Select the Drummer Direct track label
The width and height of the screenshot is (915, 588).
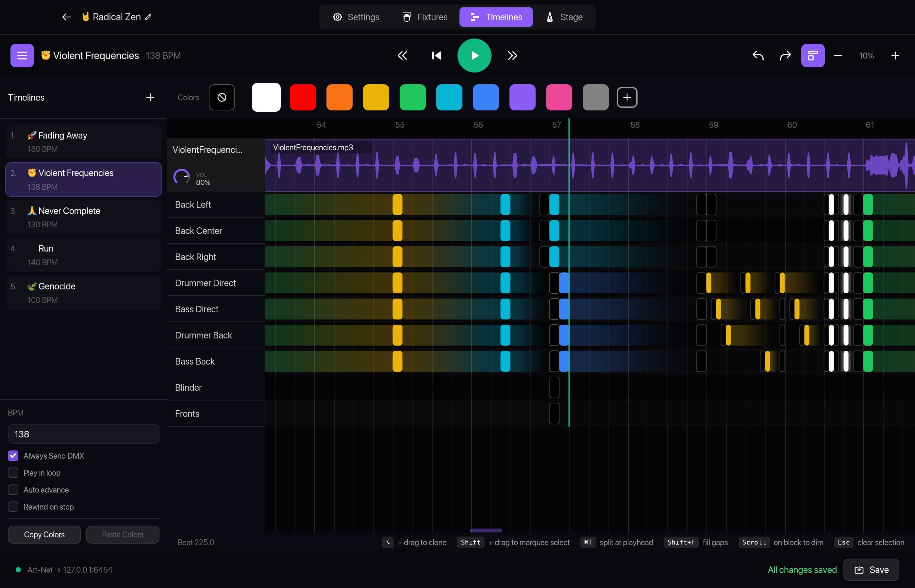click(206, 283)
